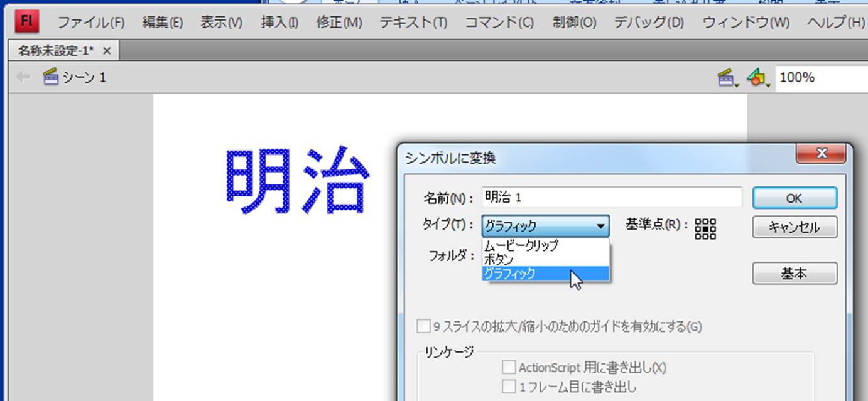
Task: Open the ファイル(F) menu
Action: (x=91, y=23)
